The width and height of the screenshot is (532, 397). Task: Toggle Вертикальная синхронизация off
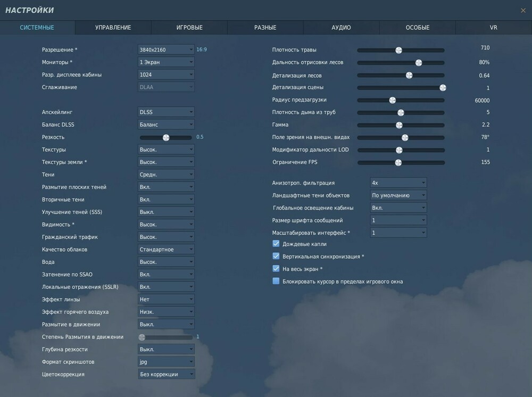click(x=276, y=256)
